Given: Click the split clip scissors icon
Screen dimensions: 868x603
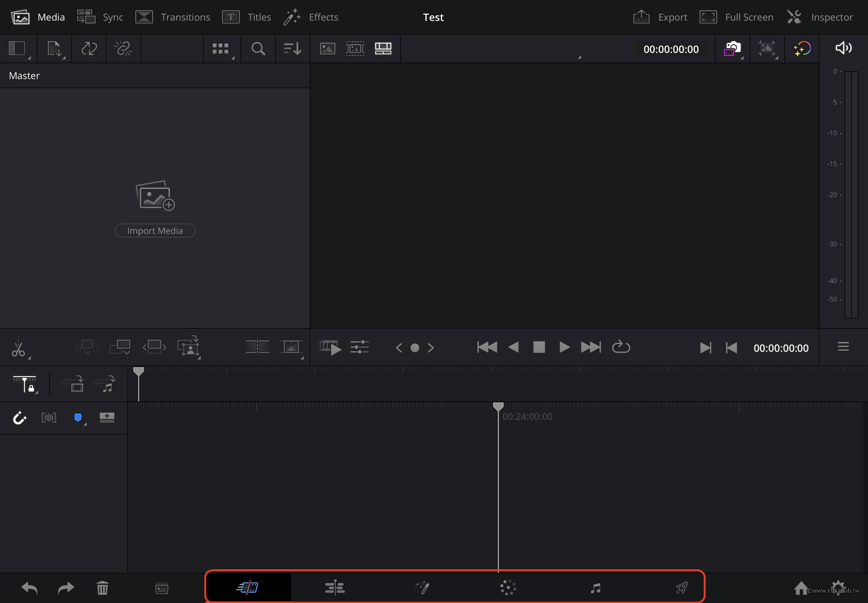Looking at the screenshot, I should point(18,348).
